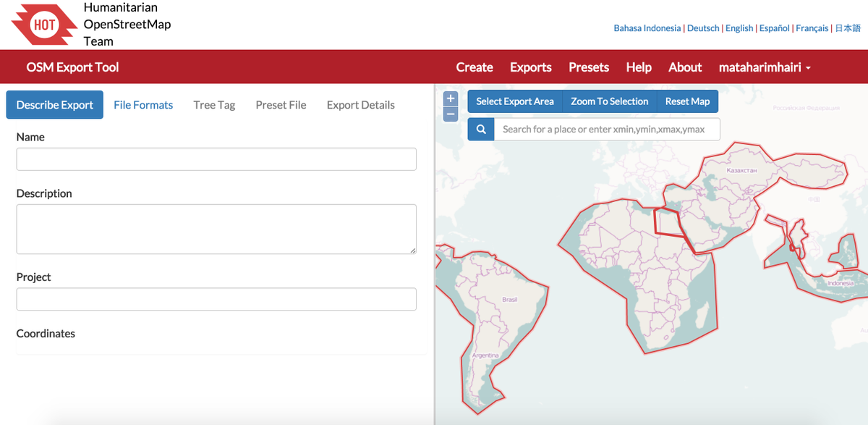Switch to the Export Details tab
The height and width of the screenshot is (425, 868).
(x=360, y=105)
